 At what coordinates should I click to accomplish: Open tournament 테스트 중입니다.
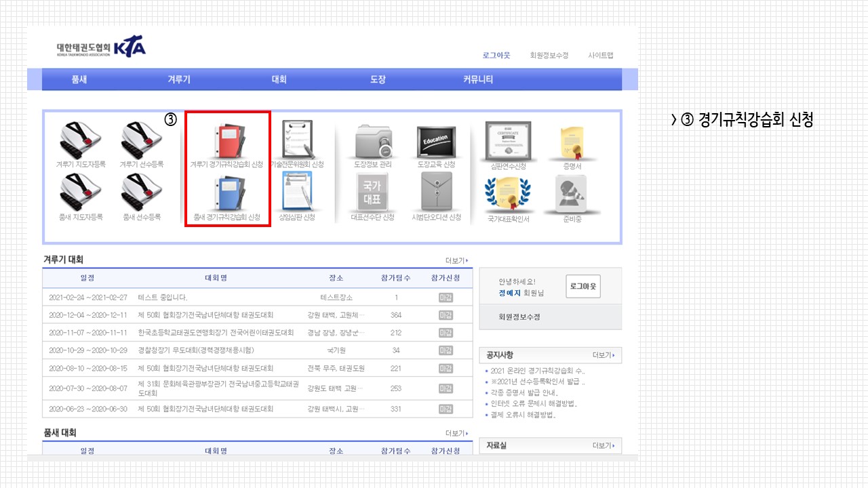pos(163,298)
